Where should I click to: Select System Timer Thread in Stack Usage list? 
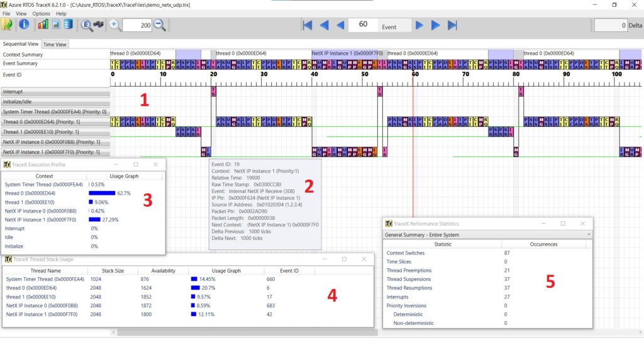[x=188, y=279]
